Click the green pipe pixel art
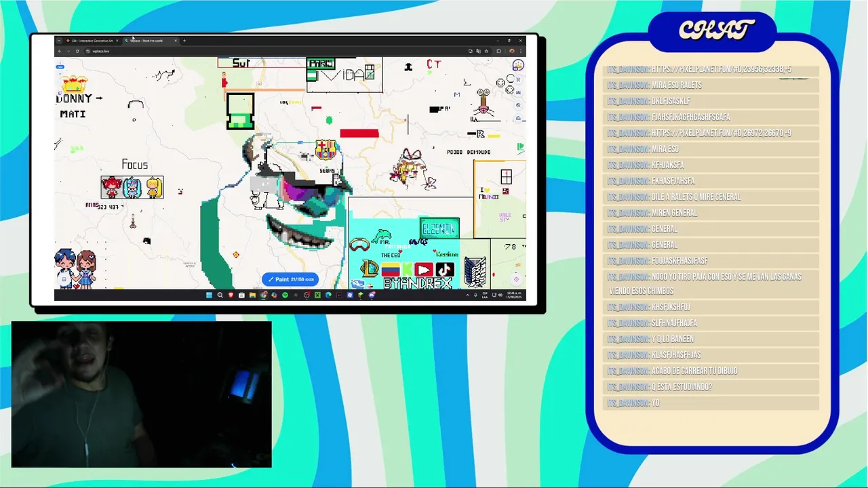The image size is (868, 488). (241, 112)
